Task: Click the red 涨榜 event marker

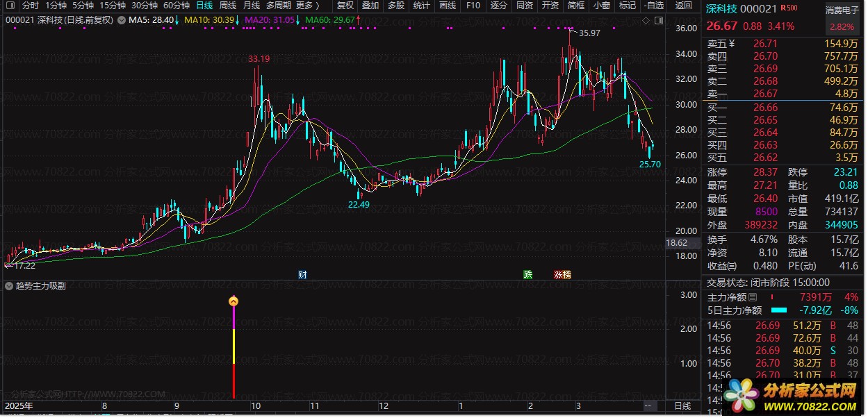Action: [562, 275]
